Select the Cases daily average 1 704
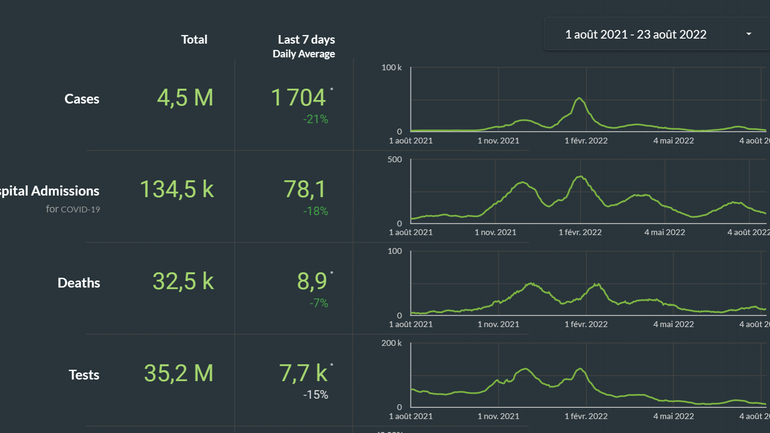Screen dimensions: 770x433 coord(299,98)
